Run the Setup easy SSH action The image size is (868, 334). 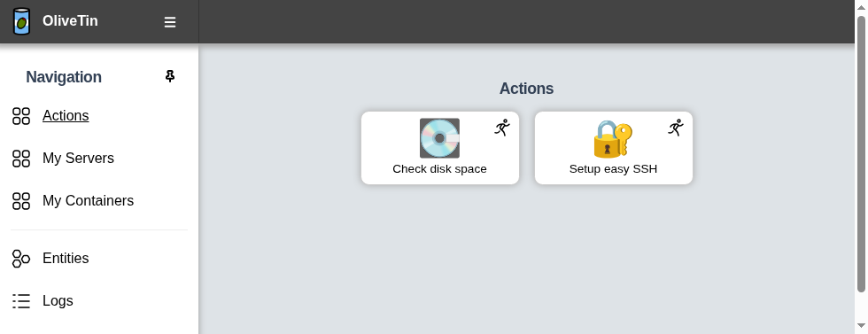pyautogui.click(x=613, y=148)
